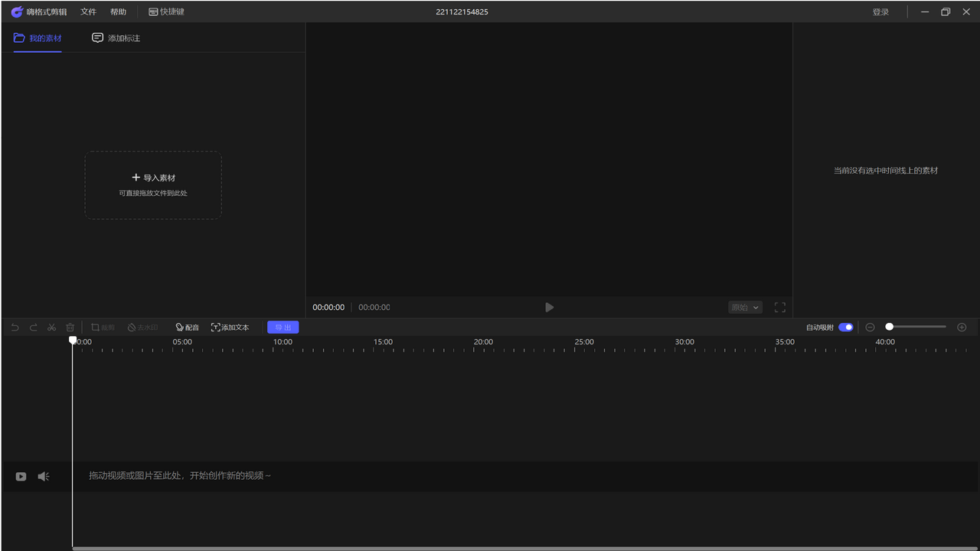Image resolution: width=980 pixels, height=551 pixels.
Task: Open the 配音 dubbing tool
Action: pos(187,328)
